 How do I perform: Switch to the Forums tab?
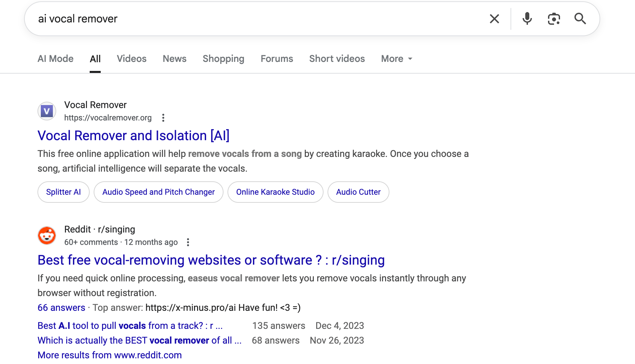277,59
